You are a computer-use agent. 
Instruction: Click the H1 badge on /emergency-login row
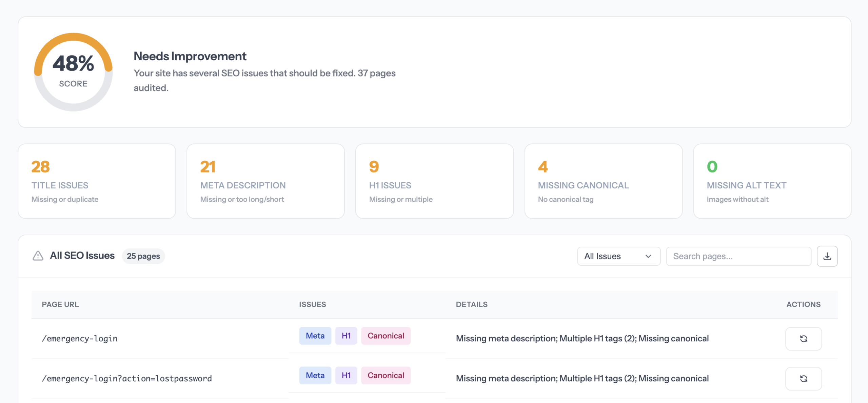point(346,336)
